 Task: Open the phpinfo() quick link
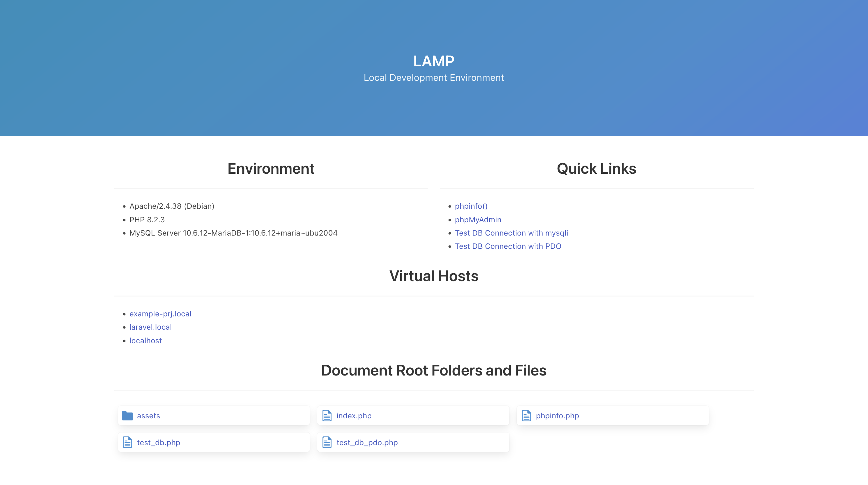471,206
